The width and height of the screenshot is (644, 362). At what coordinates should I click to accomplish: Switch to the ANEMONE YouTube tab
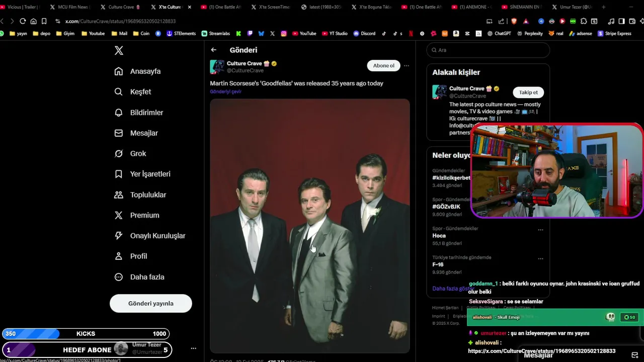click(471, 7)
